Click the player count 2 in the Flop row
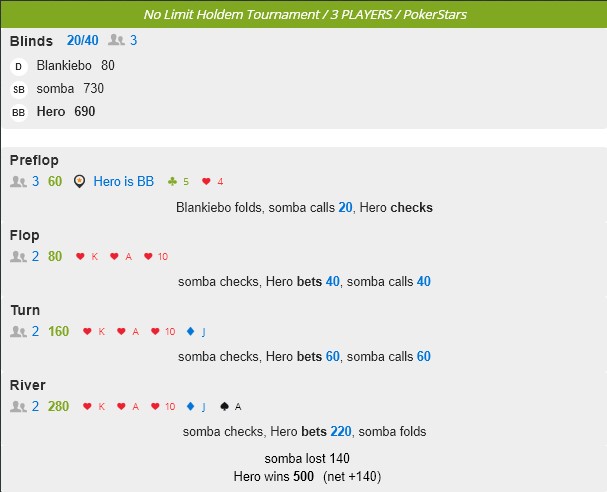 tap(35, 256)
